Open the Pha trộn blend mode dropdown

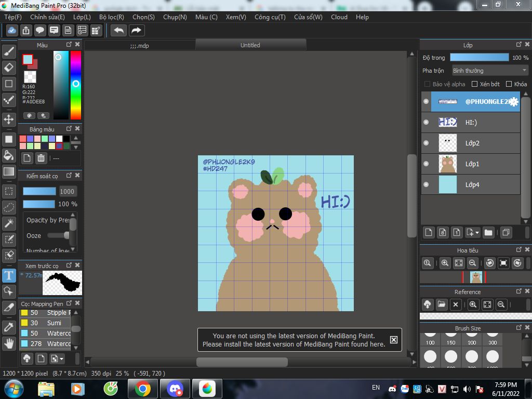pyautogui.click(x=489, y=71)
